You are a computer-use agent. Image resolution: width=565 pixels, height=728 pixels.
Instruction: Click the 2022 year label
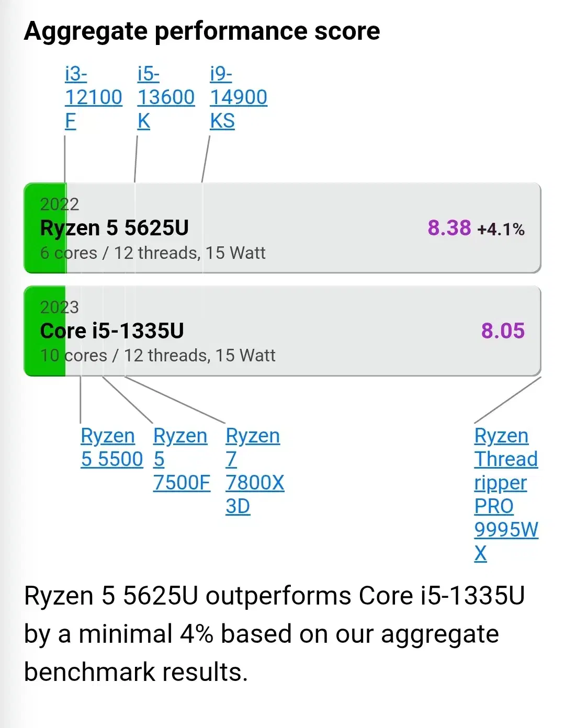pos(59,204)
